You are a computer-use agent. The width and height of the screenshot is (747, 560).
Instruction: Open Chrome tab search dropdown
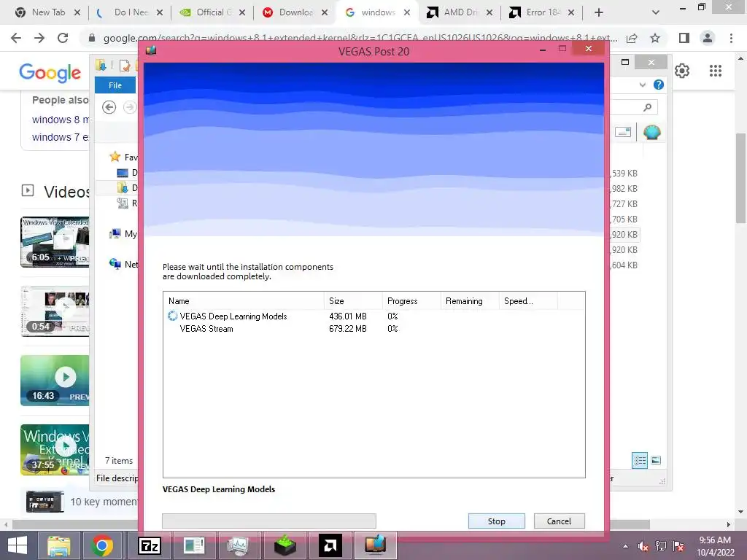click(x=656, y=12)
